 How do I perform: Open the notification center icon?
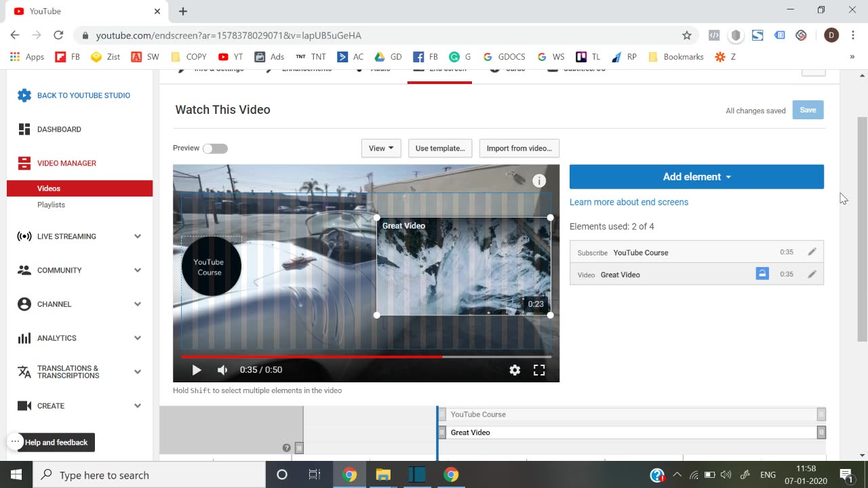point(846,475)
